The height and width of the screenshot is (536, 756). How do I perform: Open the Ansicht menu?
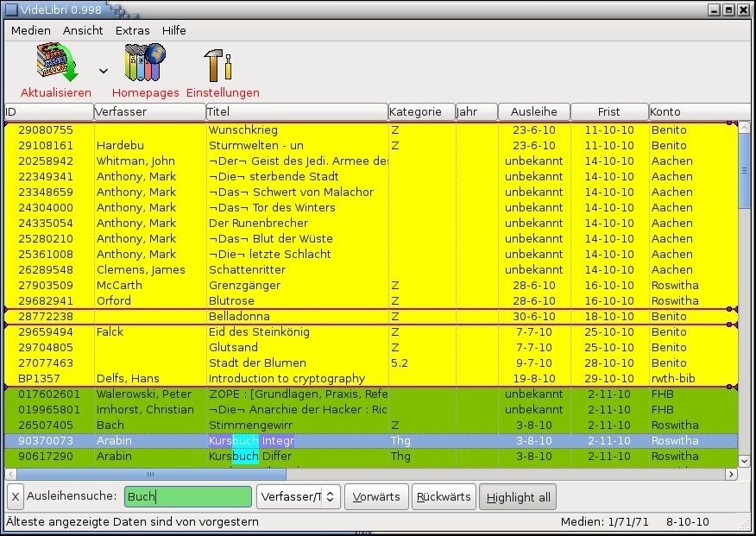tap(83, 30)
